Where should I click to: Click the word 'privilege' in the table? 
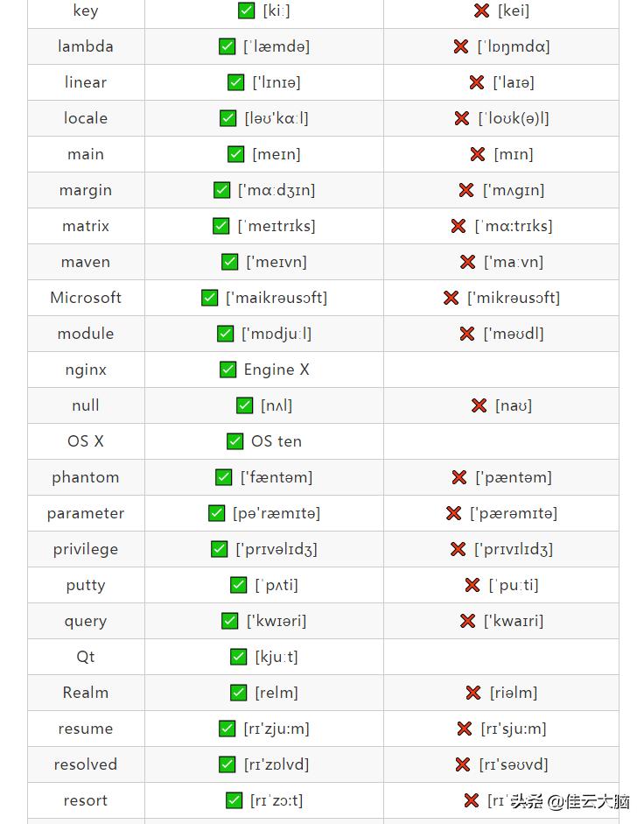point(86,549)
